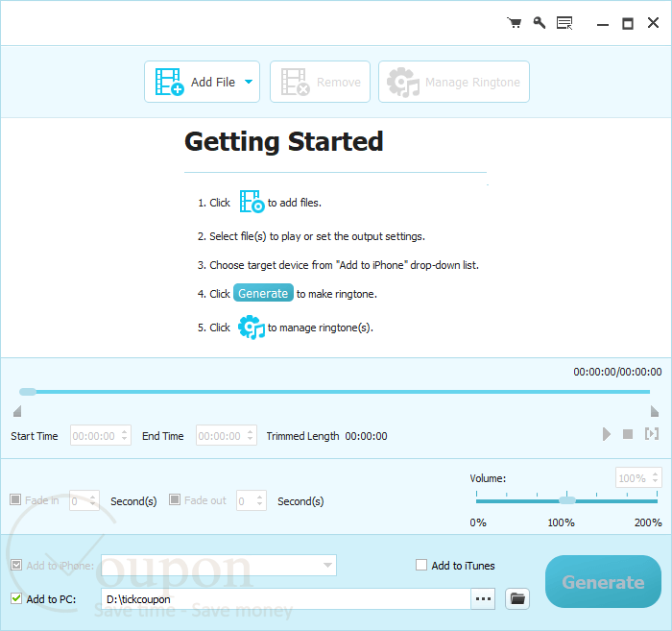Check the Add to iTunes box
The width and height of the screenshot is (672, 631).
(x=421, y=565)
